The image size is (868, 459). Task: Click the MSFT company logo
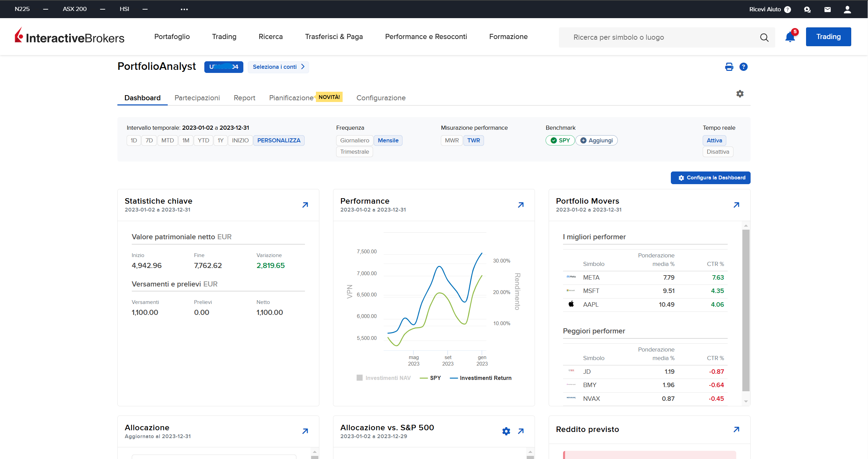571,291
